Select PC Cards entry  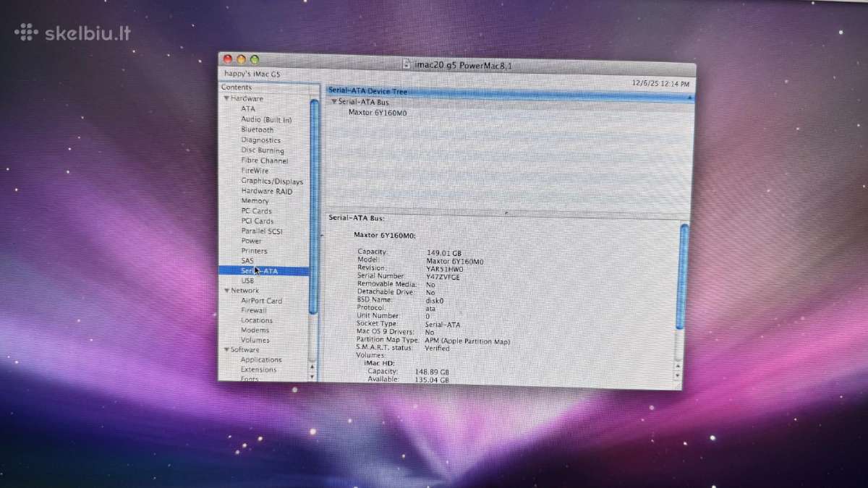257,211
